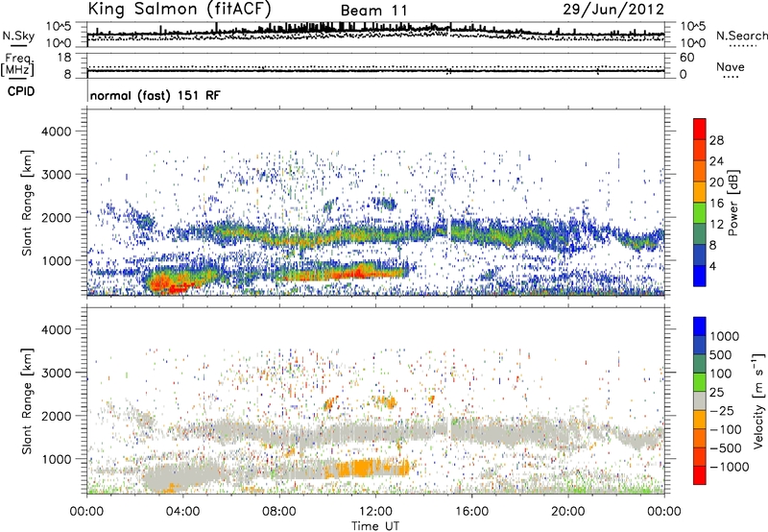Click the '-25' label on the velocity colorbar
This screenshot has height=532, width=768.
pyautogui.click(x=722, y=411)
